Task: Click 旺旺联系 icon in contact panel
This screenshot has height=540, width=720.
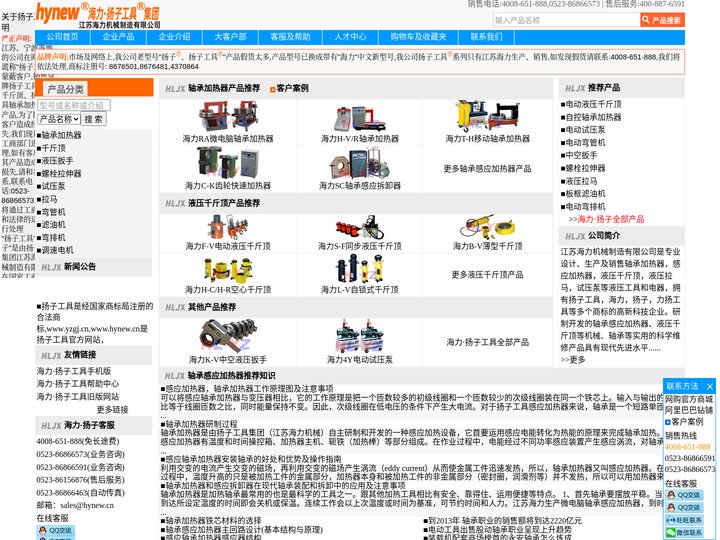Action: [x=684, y=520]
